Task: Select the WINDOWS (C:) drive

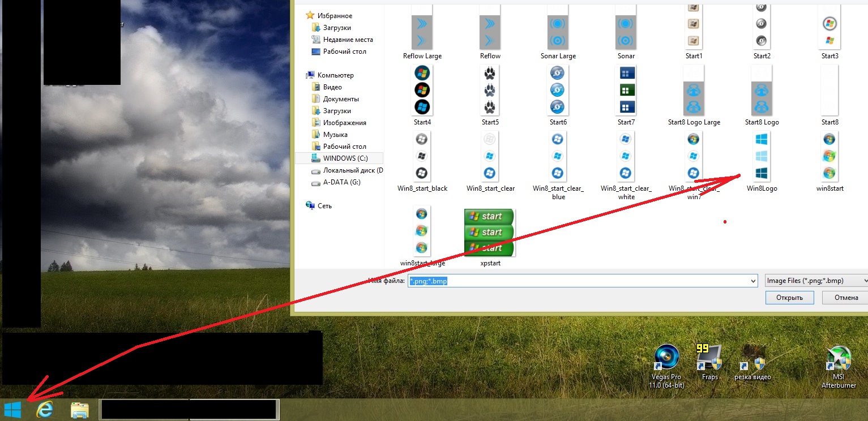Action: tap(339, 158)
